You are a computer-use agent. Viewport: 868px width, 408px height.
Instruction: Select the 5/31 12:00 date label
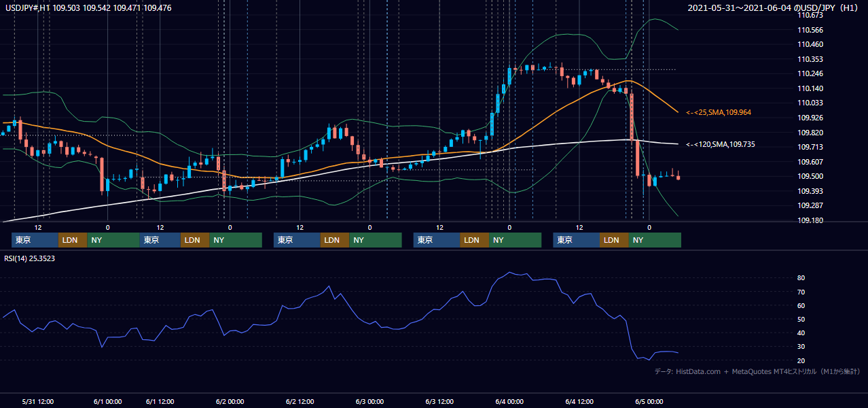click(x=38, y=402)
